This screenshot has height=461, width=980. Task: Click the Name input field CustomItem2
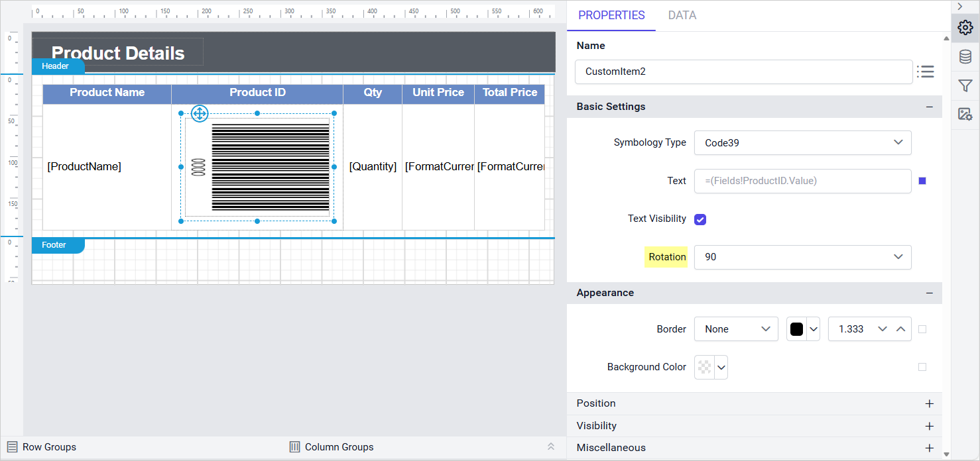pos(744,72)
